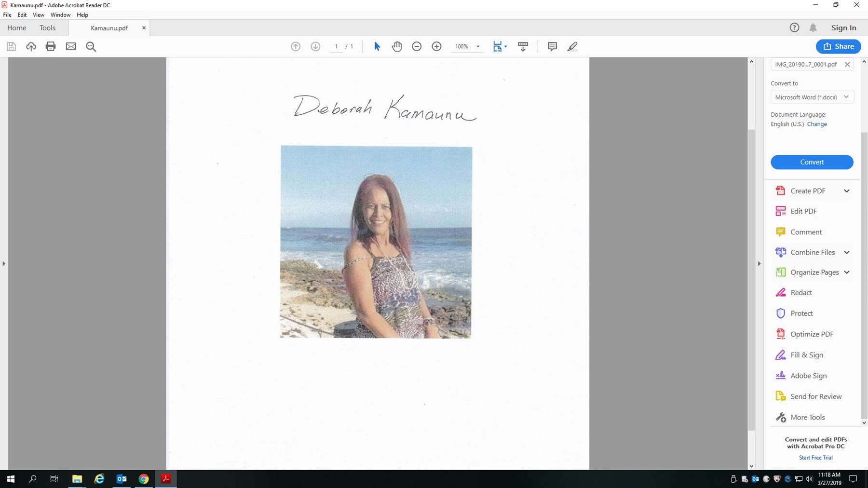Open the Redact tool
The width and height of the screenshot is (868, 488).
point(801,293)
